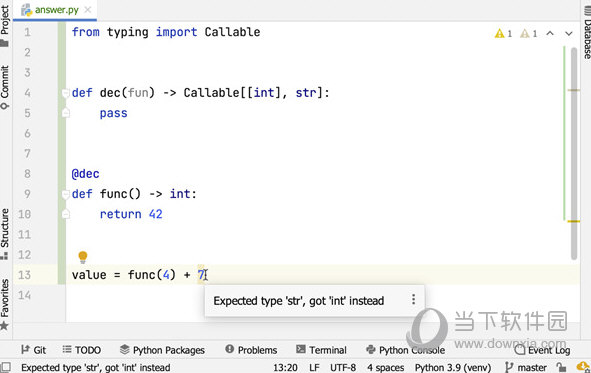Collapse the dec function fold marker on line 4

point(66,93)
